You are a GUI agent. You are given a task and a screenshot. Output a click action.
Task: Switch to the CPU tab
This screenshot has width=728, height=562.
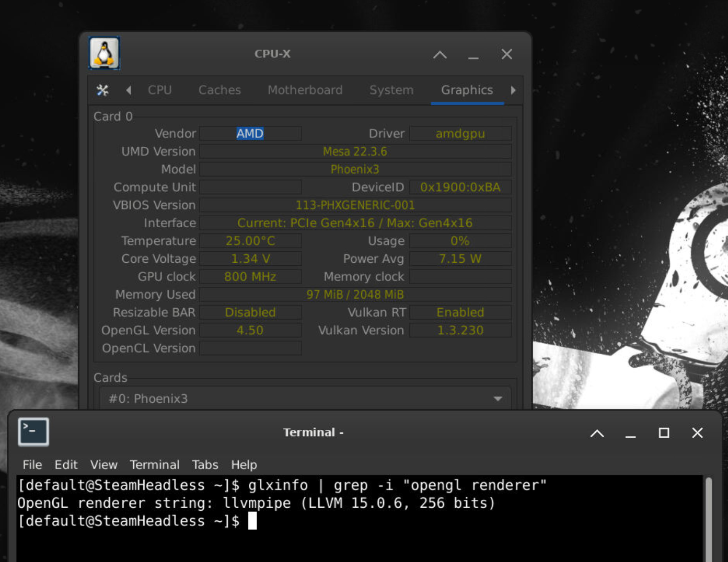point(159,90)
